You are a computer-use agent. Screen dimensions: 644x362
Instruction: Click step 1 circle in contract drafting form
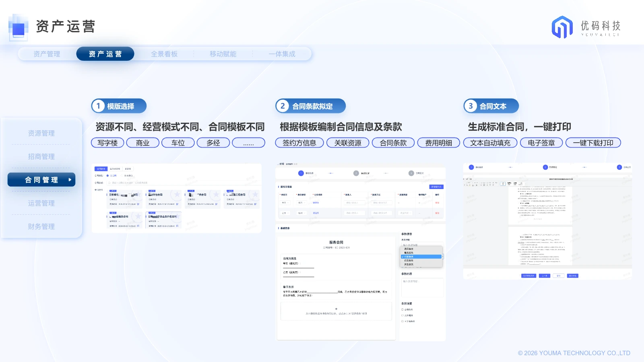coord(301,173)
